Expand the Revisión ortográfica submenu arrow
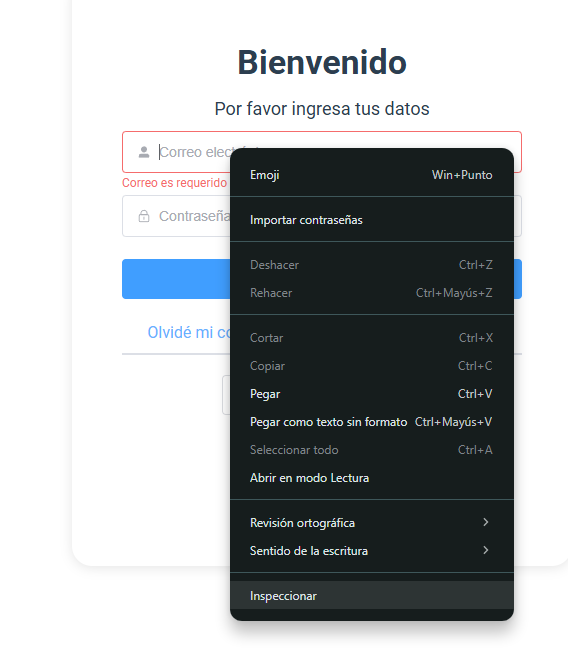The width and height of the screenshot is (568, 662). point(486,522)
